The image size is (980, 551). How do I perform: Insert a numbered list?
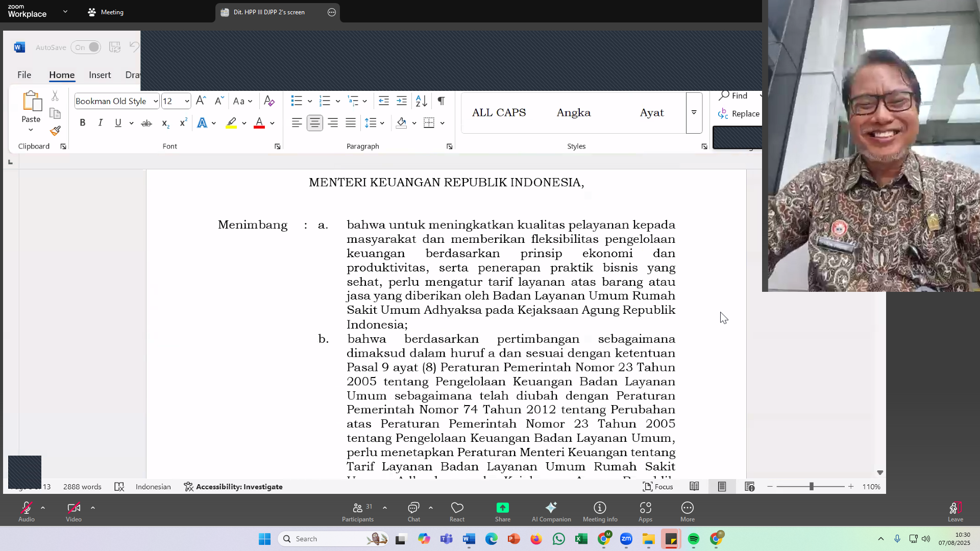[325, 101]
